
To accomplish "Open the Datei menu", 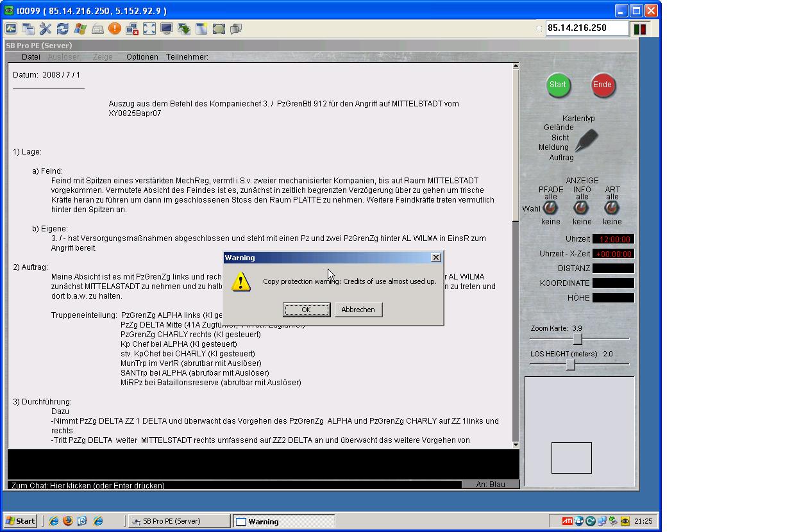I will (x=31, y=57).
